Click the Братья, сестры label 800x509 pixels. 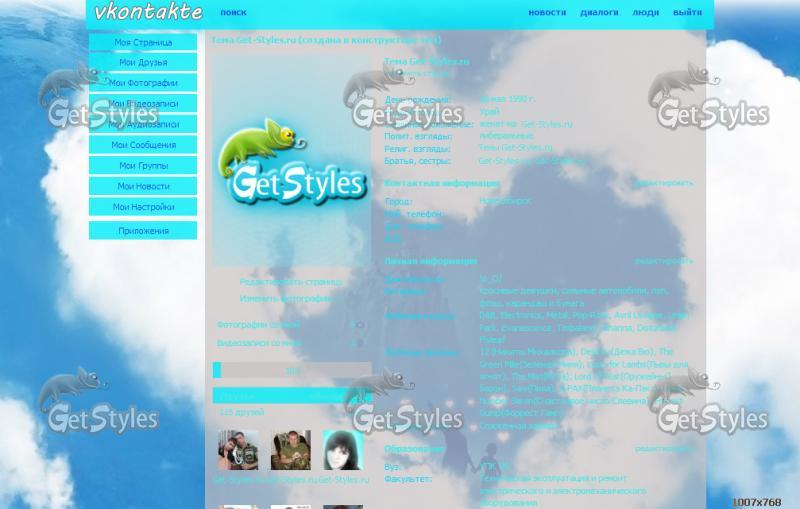417,161
